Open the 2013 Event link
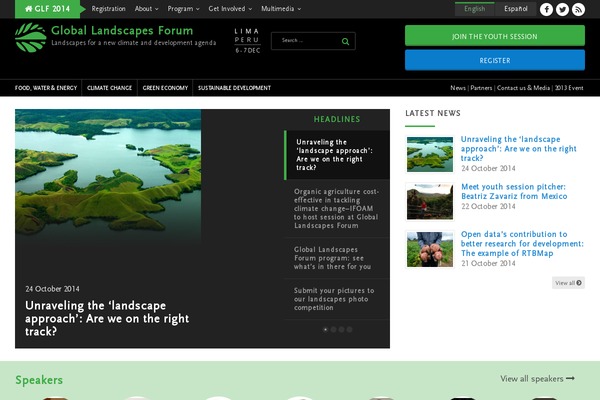 point(569,88)
